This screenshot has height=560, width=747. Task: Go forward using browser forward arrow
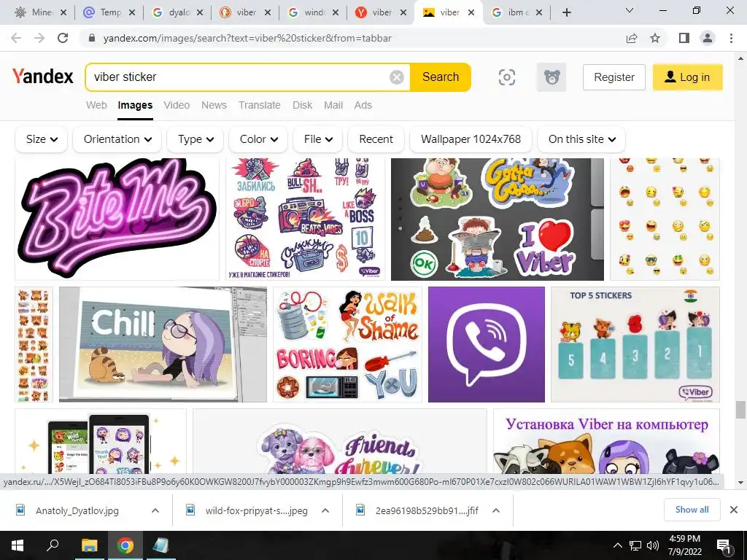(39, 38)
